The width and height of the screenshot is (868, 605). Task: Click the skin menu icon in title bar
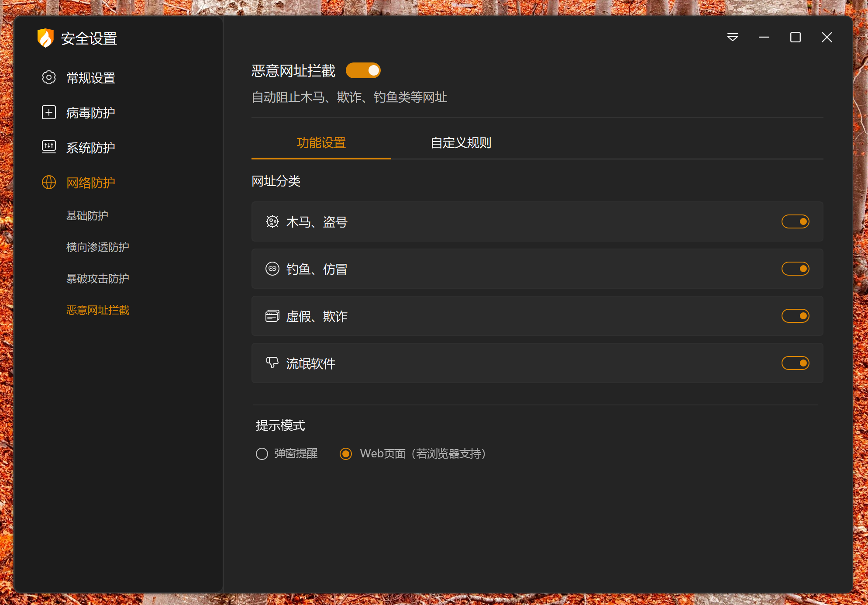(732, 38)
